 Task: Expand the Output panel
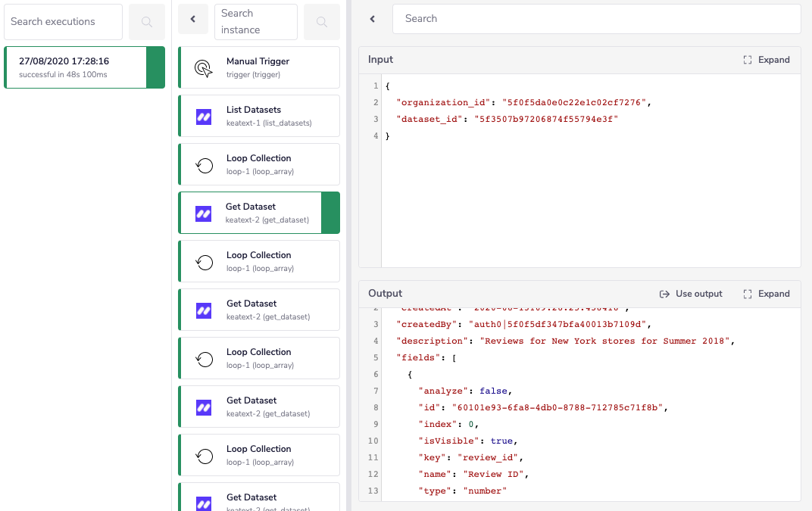point(767,294)
